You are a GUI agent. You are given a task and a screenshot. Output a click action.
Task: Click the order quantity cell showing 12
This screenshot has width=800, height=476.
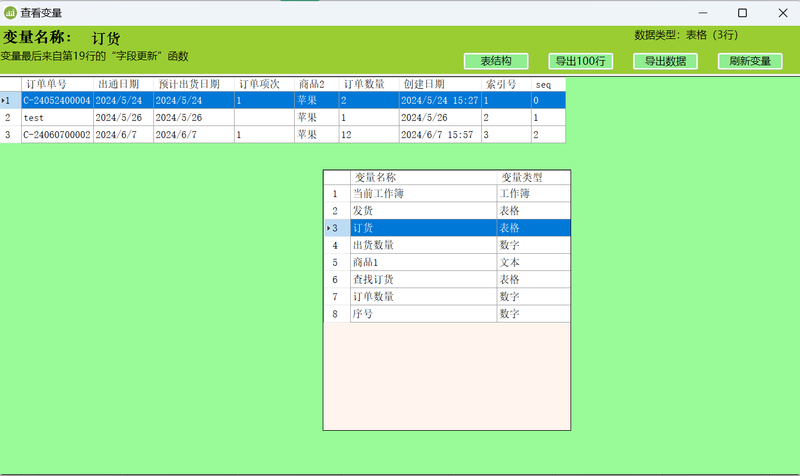[369, 135]
